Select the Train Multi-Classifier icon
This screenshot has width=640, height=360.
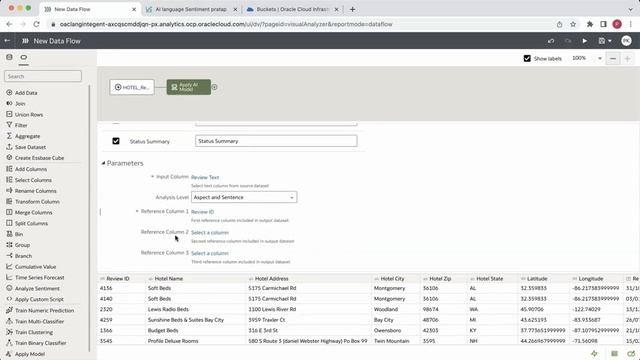(x=9, y=321)
